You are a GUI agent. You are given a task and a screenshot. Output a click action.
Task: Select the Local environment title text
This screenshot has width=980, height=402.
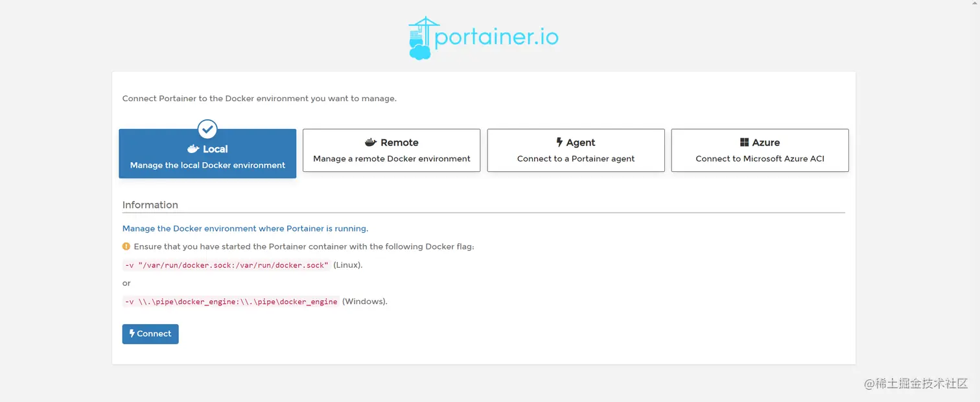(215, 149)
